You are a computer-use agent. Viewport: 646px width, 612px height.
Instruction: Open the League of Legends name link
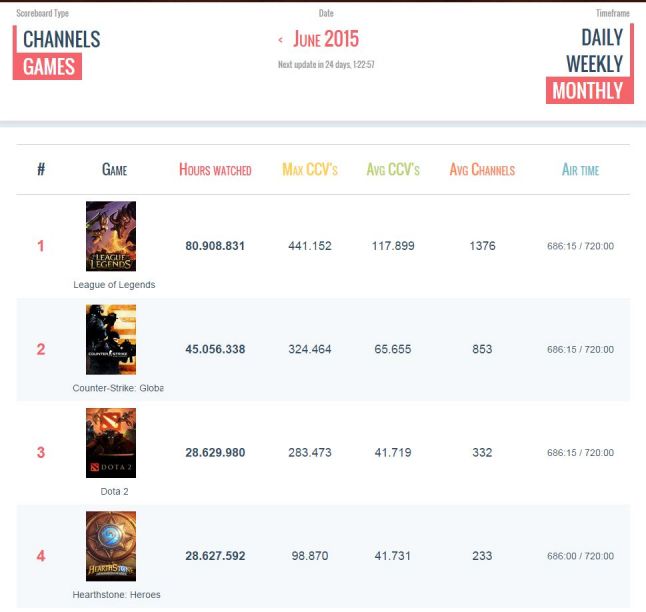pos(115,285)
